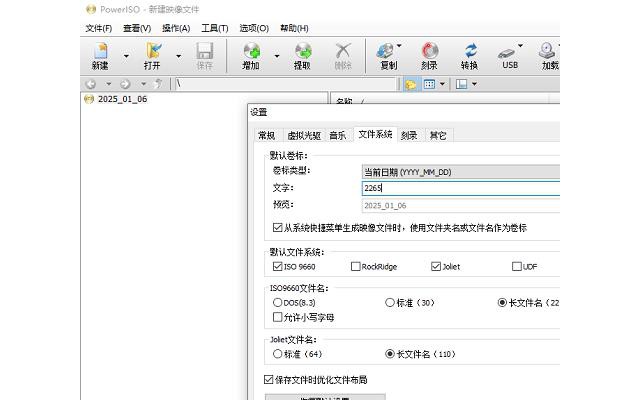Click the path address field

[x=287, y=84]
